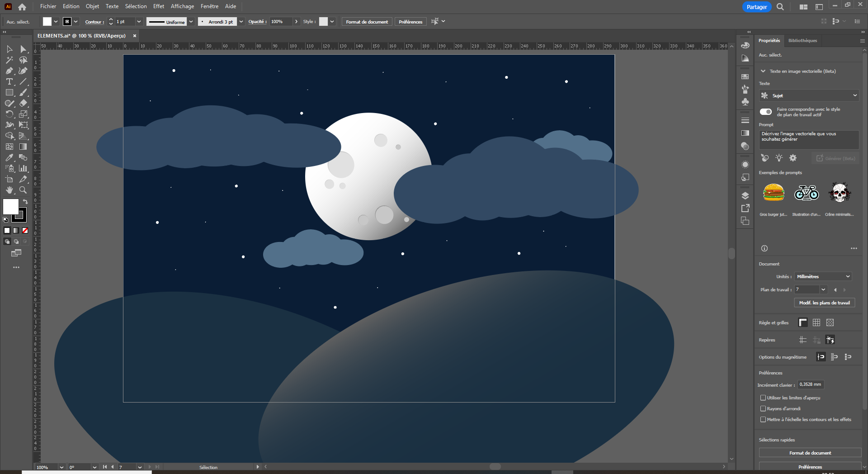The width and height of the screenshot is (868, 474).
Task: Select the Selection (black arrow) tool
Action: coord(9,49)
